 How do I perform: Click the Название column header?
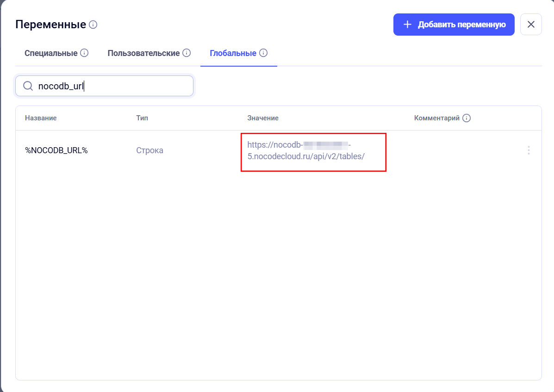tap(41, 118)
